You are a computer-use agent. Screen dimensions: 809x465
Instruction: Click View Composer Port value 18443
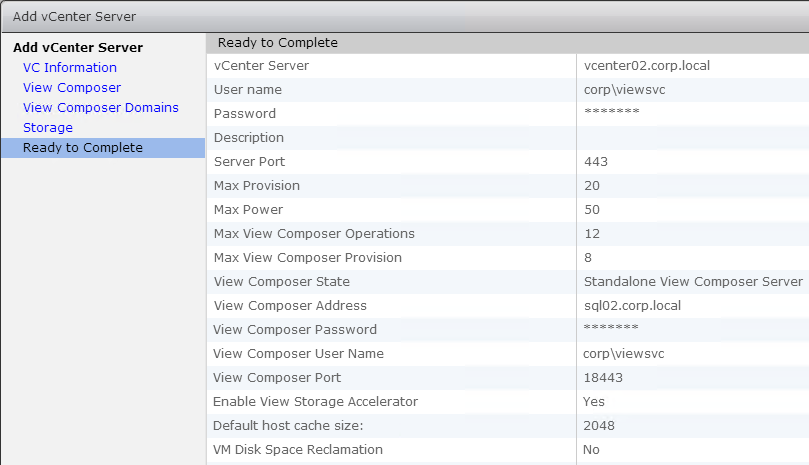(x=603, y=378)
